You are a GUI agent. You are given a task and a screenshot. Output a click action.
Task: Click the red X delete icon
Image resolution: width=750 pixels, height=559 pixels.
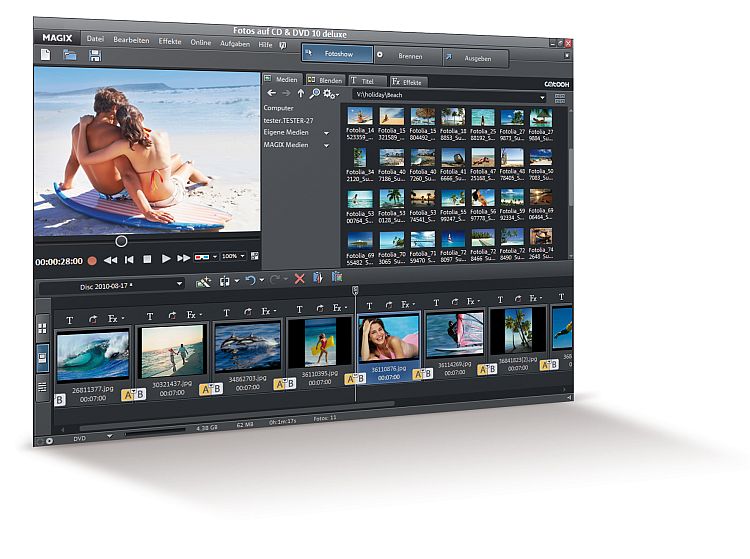point(299,279)
